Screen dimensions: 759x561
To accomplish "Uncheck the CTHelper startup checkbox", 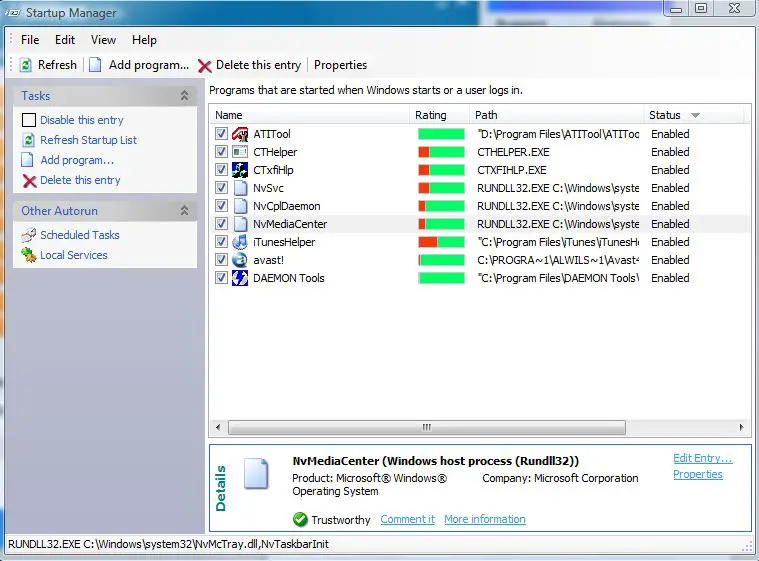I will 221,152.
